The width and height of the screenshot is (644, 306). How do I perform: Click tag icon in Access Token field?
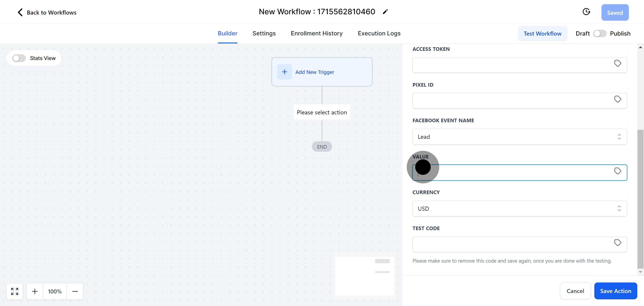617,64
